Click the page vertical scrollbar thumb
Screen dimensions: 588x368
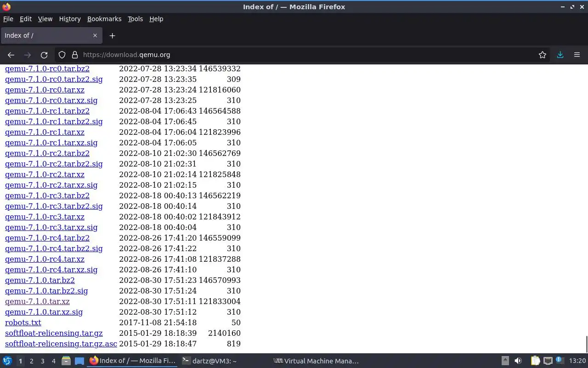coord(586,345)
